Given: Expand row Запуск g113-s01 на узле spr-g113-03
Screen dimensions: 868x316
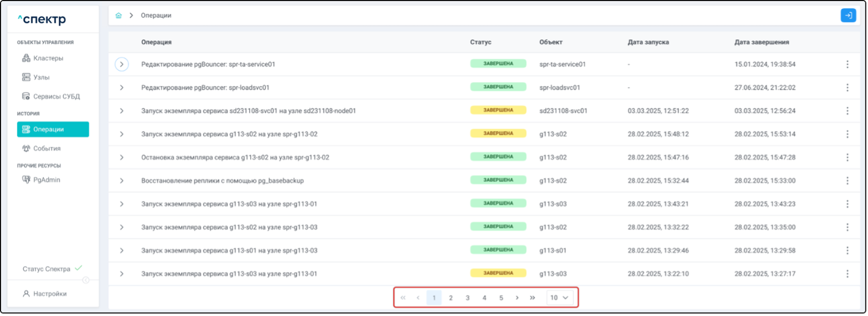Looking at the screenshot, I should pyautogui.click(x=122, y=250).
